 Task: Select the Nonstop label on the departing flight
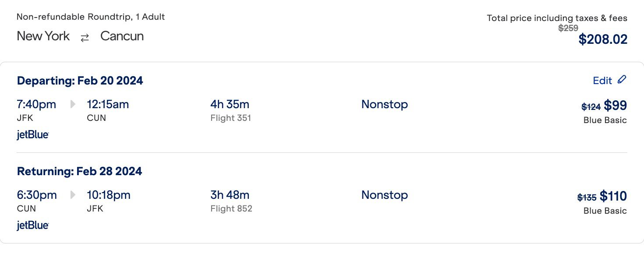[385, 104]
